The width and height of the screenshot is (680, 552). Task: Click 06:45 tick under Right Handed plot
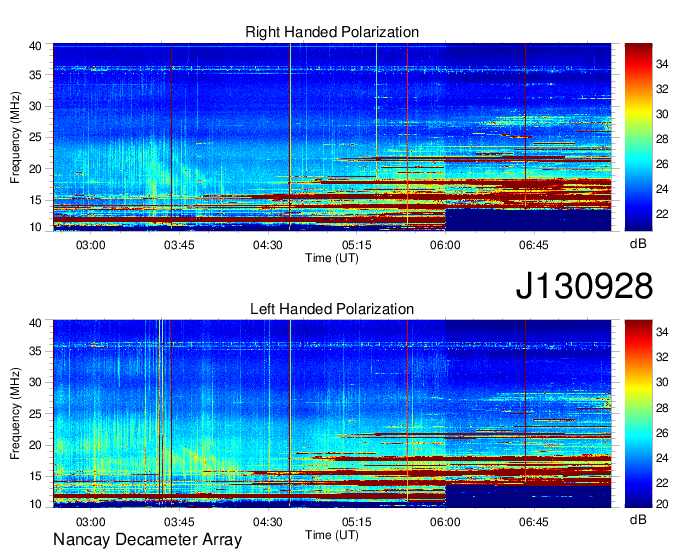point(533,245)
